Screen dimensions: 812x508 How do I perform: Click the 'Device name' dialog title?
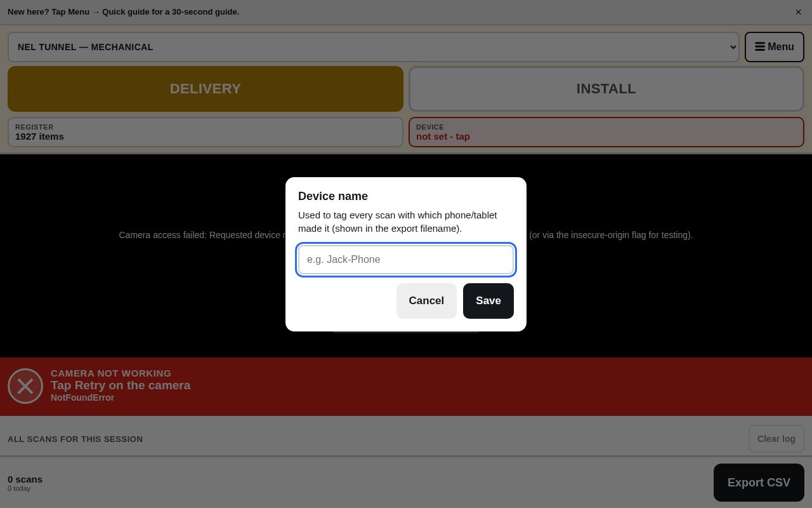click(333, 196)
